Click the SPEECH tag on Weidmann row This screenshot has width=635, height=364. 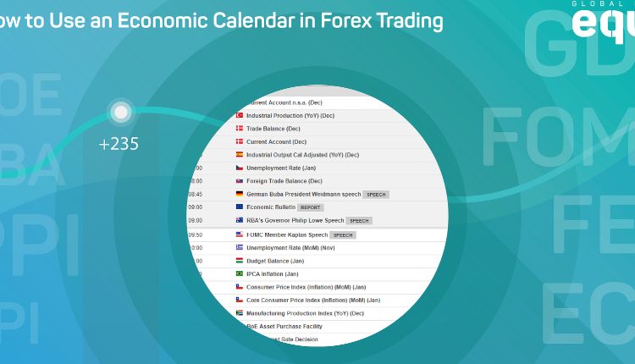pyautogui.click(x=376, y=194)
